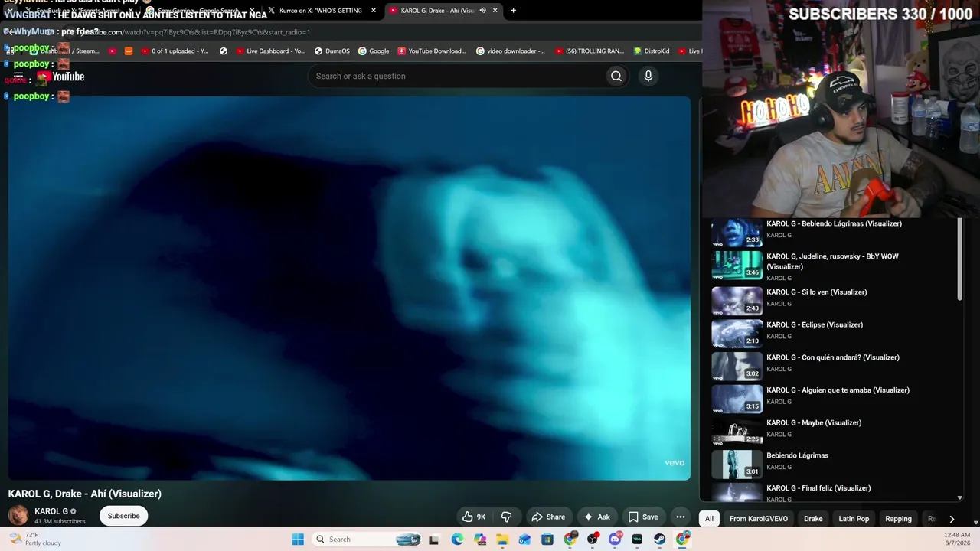
Task: Play the Eclipse (Visualizer) thumbnail
Action: pyautogui.click(x=737, y=334)
